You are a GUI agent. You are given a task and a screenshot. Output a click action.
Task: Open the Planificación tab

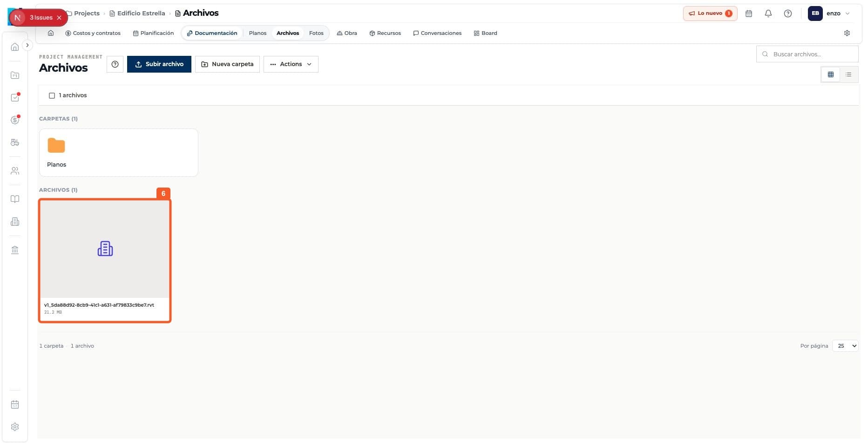(x=153, y=33)
